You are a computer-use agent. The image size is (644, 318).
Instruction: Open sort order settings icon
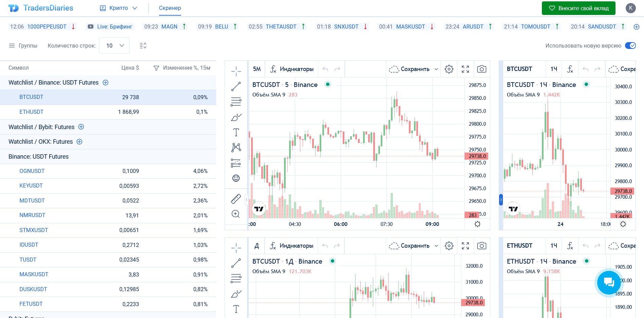143,46
